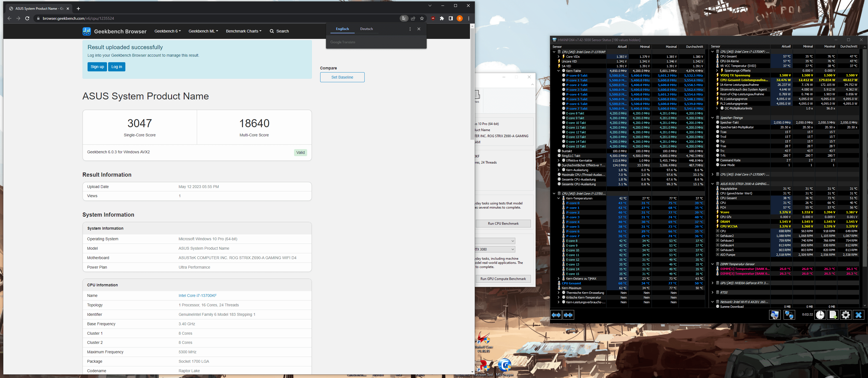868x378 pixels.
Task: Open the HWiNFO remote network monitoring icon
Action: point(789,315)
